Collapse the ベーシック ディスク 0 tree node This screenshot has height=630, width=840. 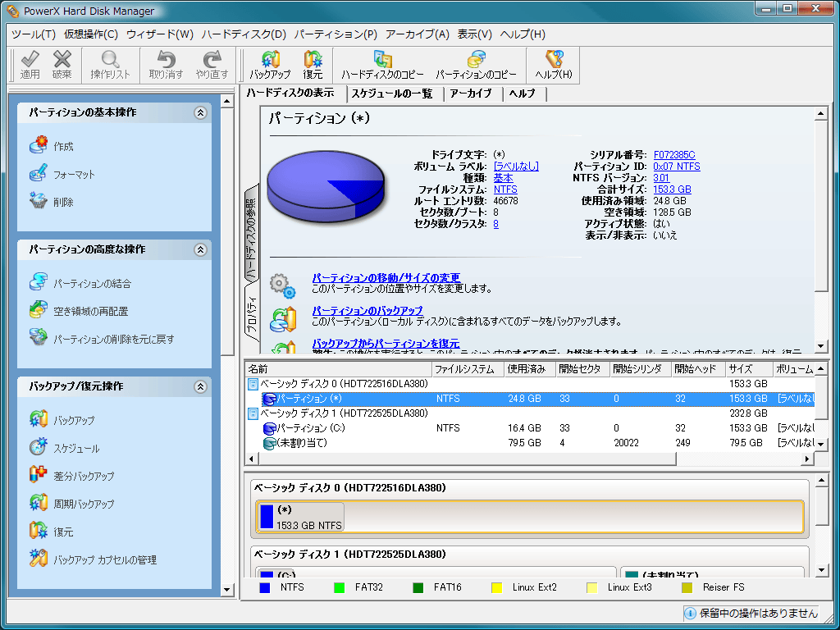tap(253, 384)
